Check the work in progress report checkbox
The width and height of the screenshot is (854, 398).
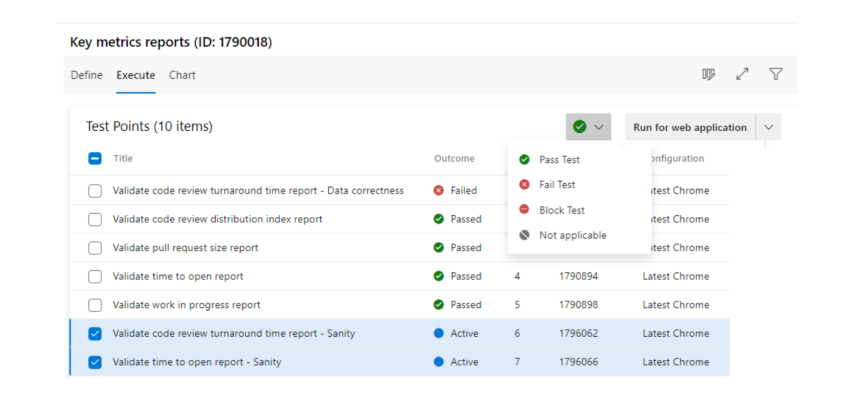[95, 305]
